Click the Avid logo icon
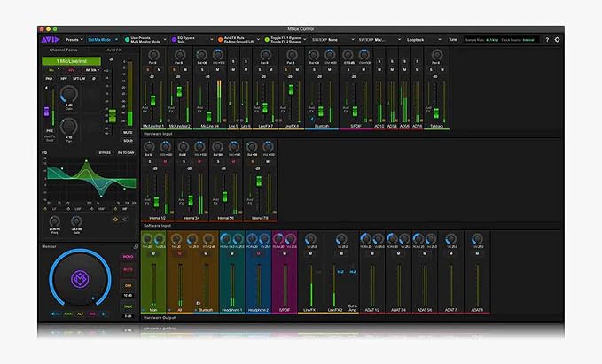Image resolution: width=602 pixels, height=364 pixels. [51, 40]
